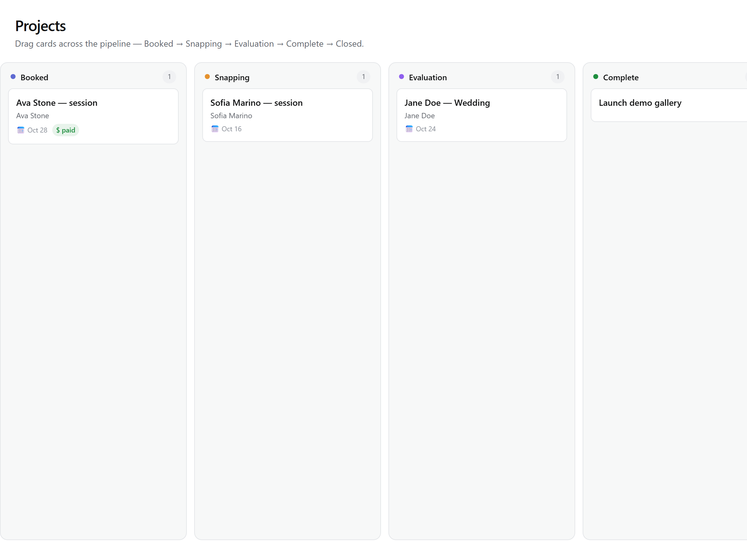Click the purple dot of Evaluation column

point(402,77)
